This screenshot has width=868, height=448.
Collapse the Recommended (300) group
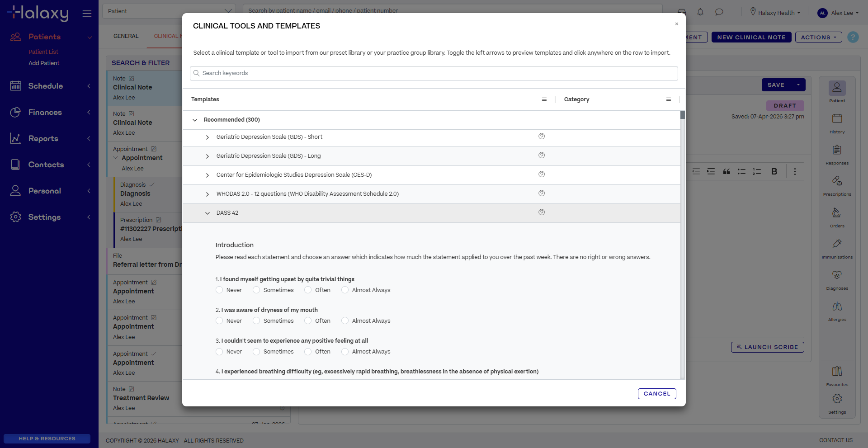pos(195,120)
